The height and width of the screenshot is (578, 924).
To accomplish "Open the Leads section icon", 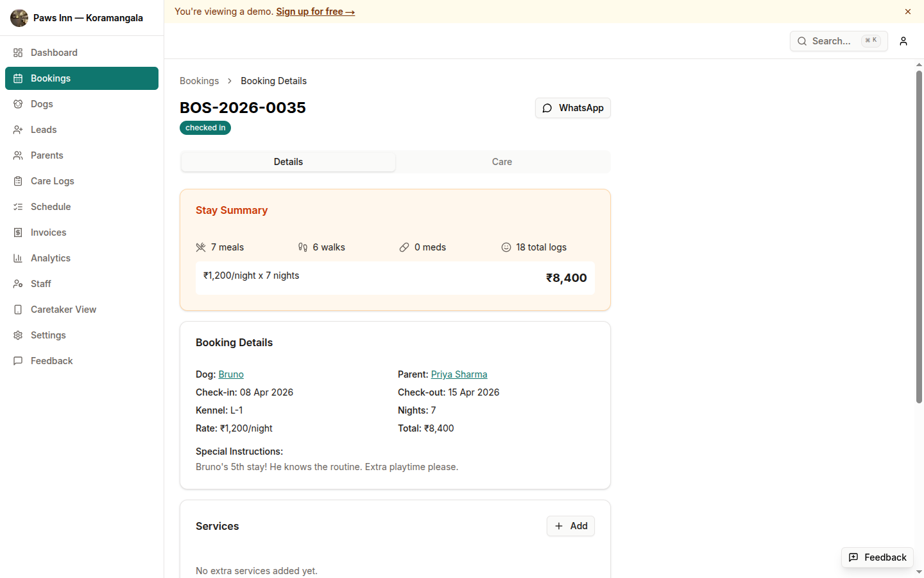I will (x=19, y=129).
